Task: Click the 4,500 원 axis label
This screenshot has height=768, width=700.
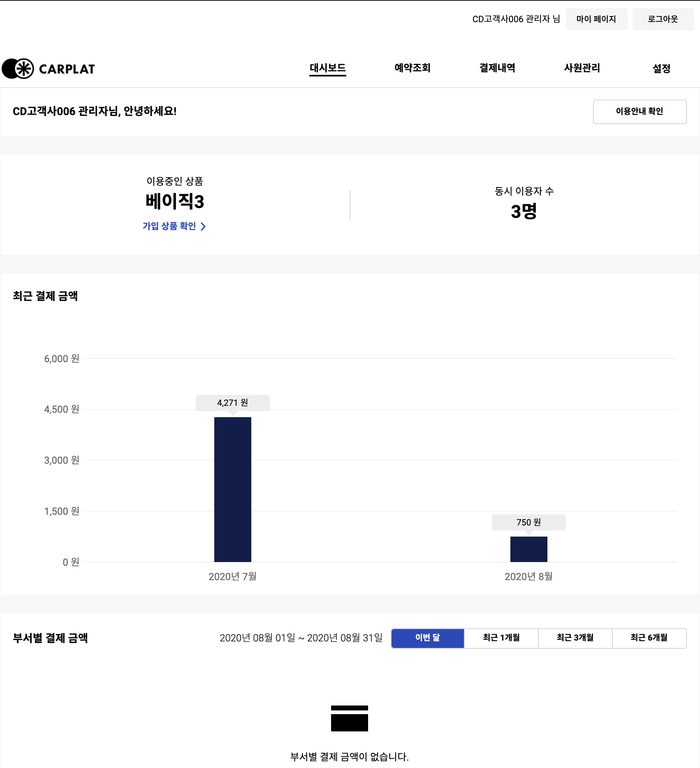Action: pos(62,409)
